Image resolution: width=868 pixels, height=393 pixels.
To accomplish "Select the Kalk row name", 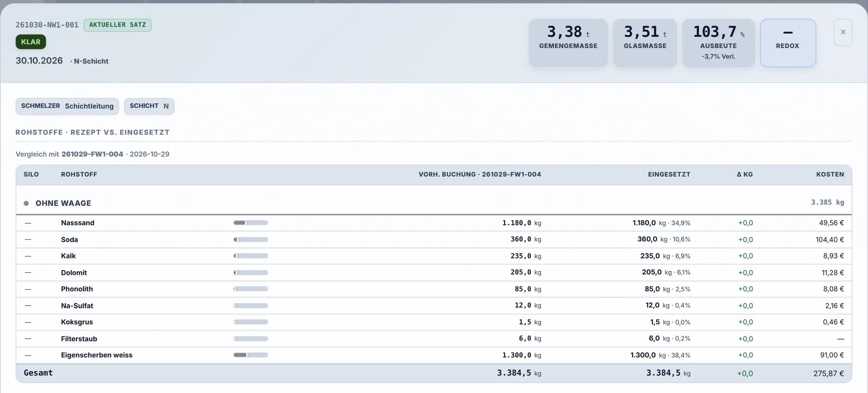I will coord(68,256).
